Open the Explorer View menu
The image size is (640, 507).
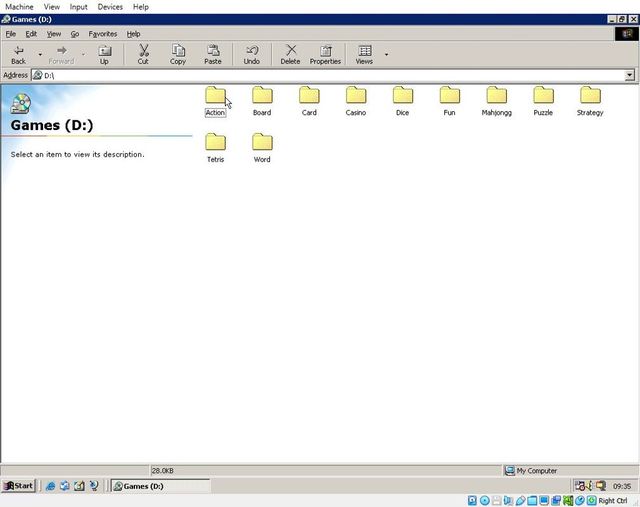53,34
